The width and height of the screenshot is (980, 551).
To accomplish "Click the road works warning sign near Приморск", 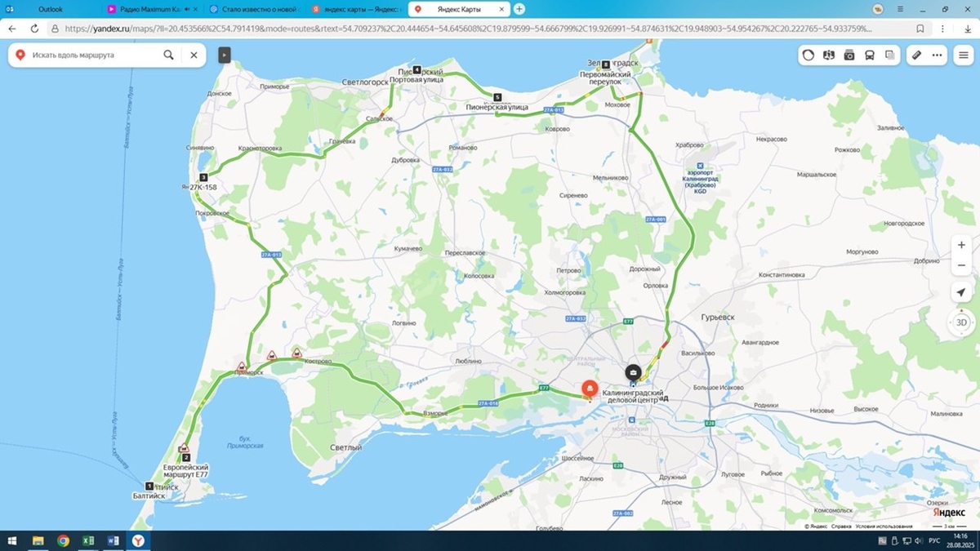I will [x=241, y=366].
